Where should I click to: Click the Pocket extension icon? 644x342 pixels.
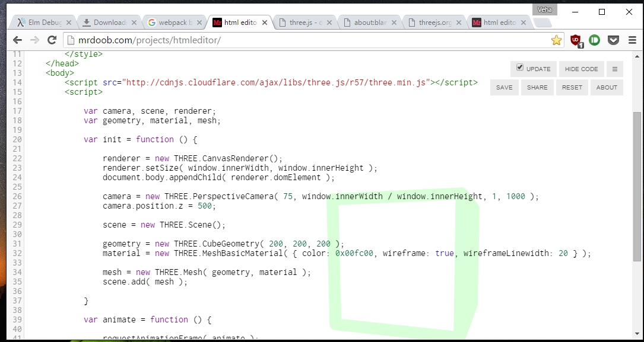tap(613, 40)
